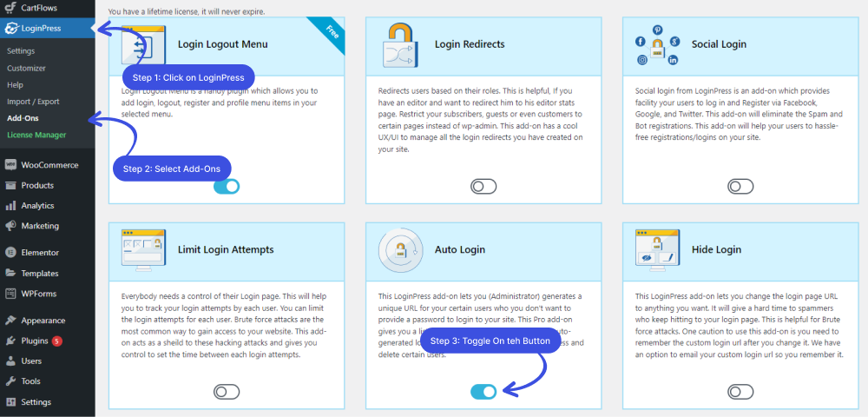The image size is (868, 417).
Task: Select Add-Ons in LoginPress submenu
Action: click(x=23, y=118)
